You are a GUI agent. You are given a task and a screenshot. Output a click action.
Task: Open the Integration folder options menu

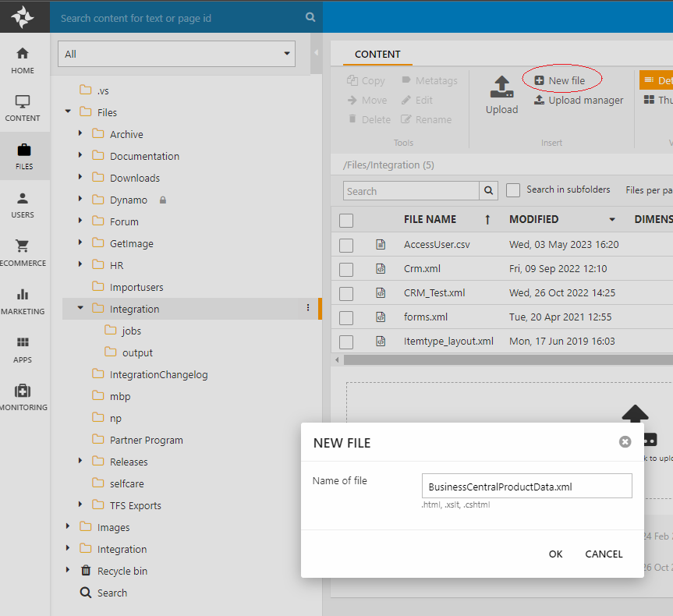coord(307,309)
